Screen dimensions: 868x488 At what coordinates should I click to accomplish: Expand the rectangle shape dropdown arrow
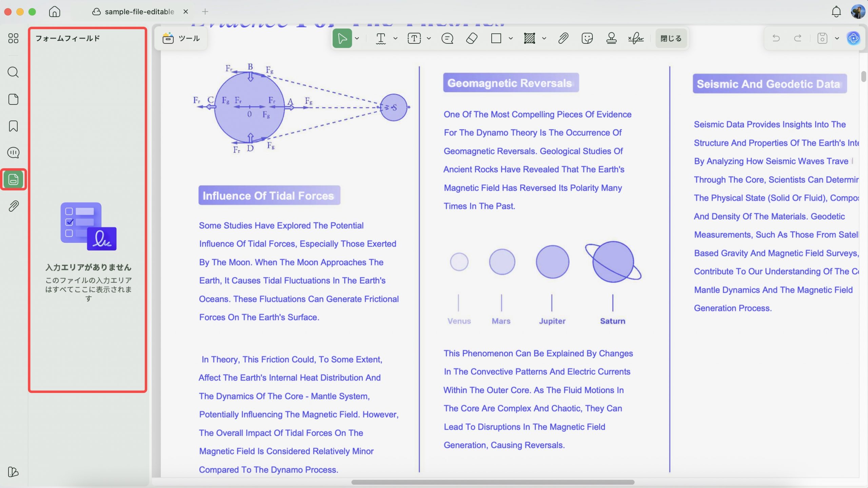[x=511, y=38]
